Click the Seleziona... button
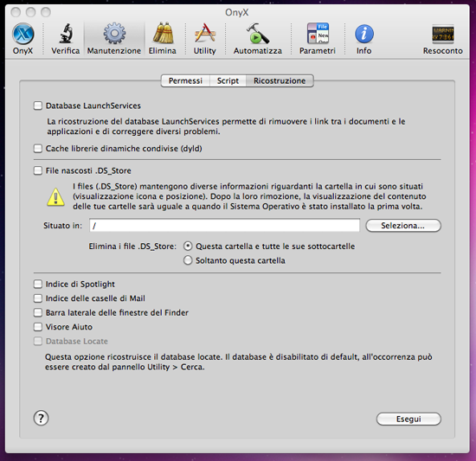476x461 pixels. 403,226
